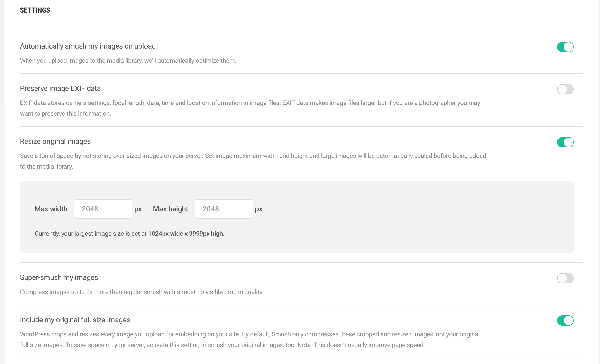This screenshot has height=364, width=600.
Task: Click 'Preserve image EXIF data' label
Action: click(x=60, y=88)
